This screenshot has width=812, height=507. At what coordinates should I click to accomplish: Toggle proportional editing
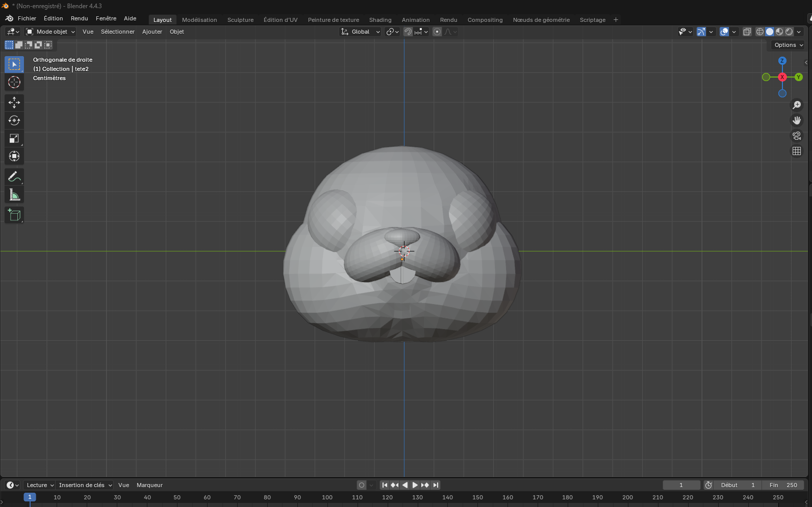point(437,32)
